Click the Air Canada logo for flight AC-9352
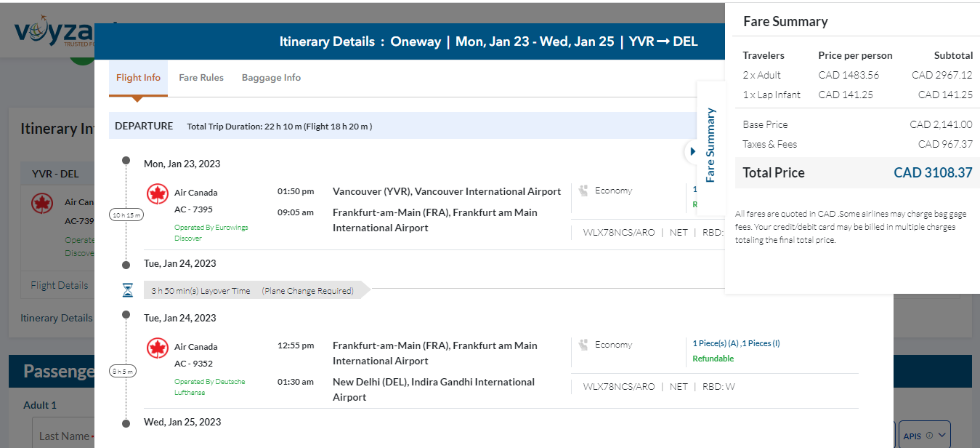980x448 pixels. point(158,348)
